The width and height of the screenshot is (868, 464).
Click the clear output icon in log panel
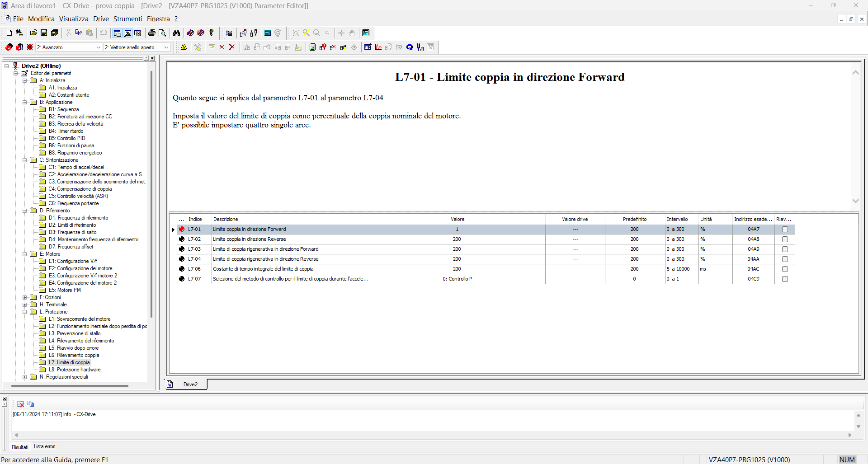click(x=20, y=404)
